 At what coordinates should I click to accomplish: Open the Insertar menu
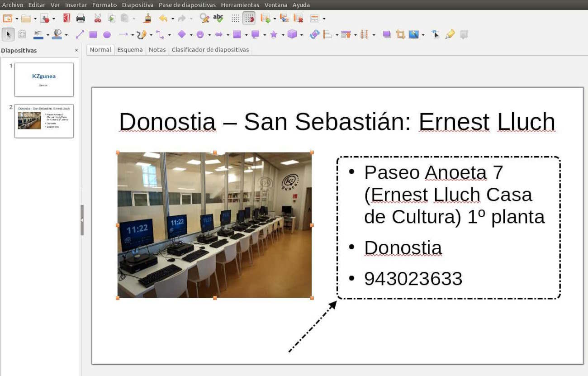[76, 5]
